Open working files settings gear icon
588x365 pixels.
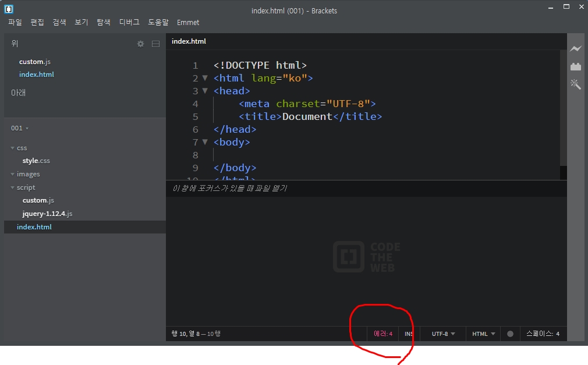tap(141, 44)
